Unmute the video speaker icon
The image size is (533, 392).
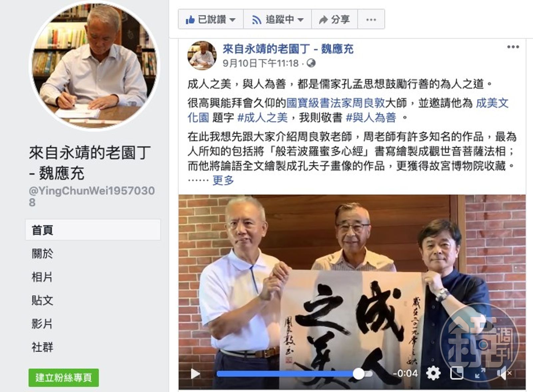504,373
